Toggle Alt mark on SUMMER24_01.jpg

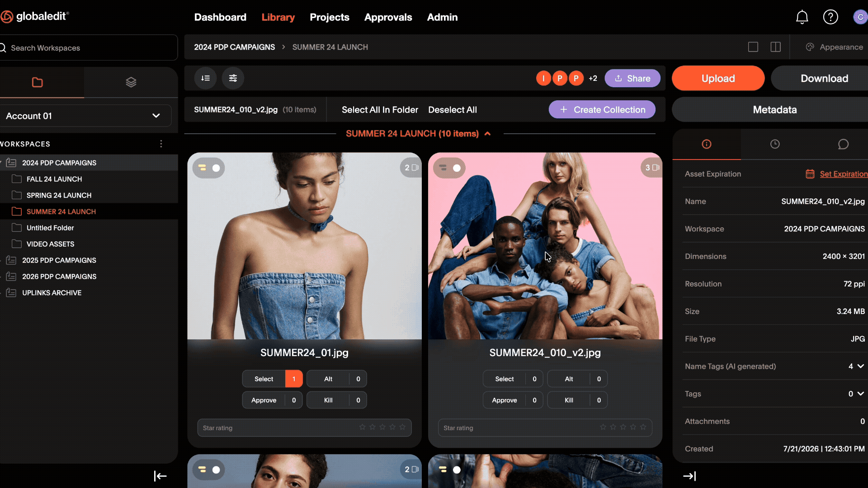click(337, 379)
